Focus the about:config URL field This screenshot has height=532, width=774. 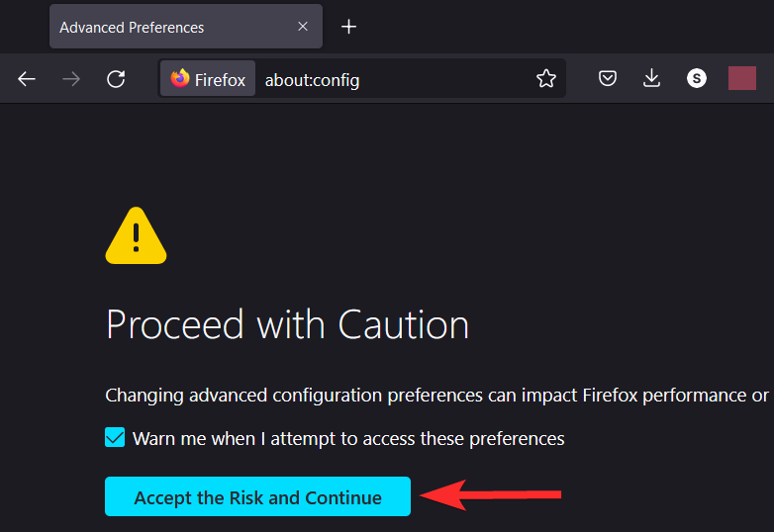[396, 80]
